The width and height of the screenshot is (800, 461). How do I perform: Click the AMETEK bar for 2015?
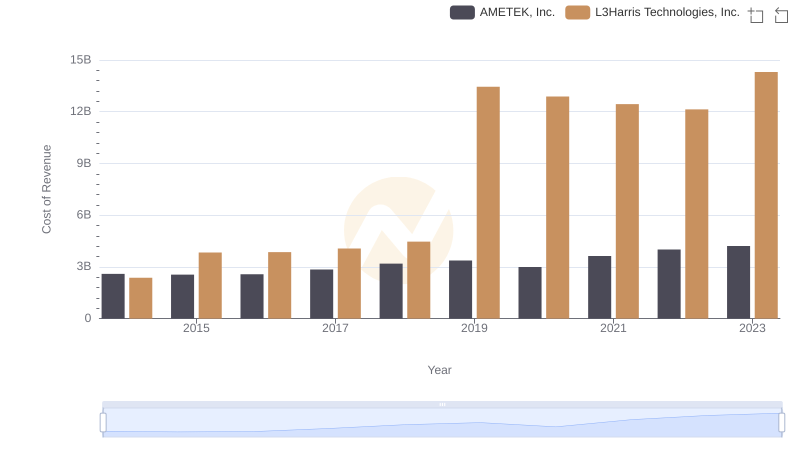[x=183, y=296]
